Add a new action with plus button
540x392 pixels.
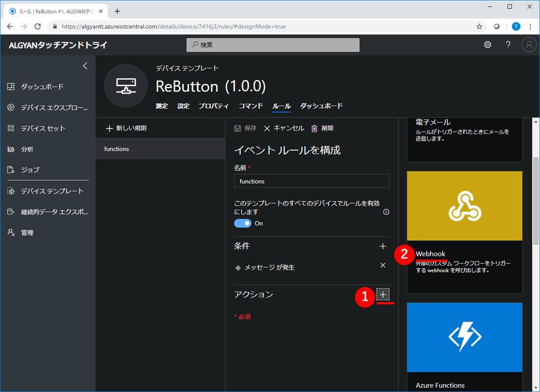click(x=383, y=295)
